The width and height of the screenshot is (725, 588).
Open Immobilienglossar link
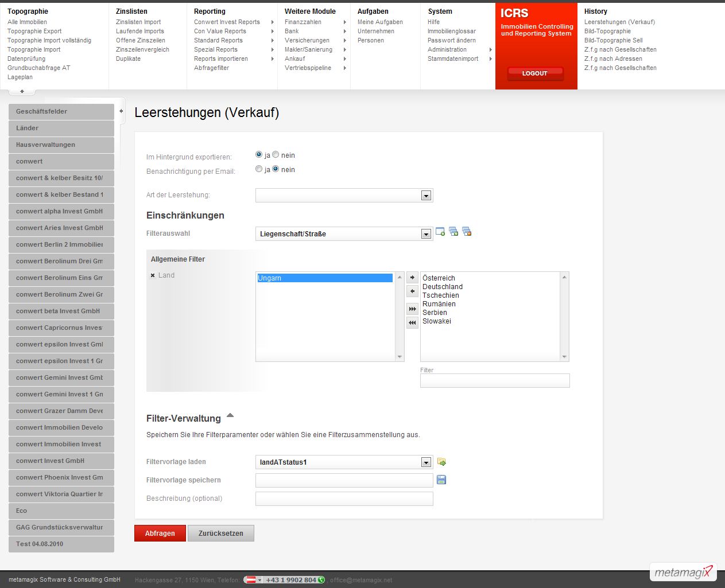click(x=452, y=31)
